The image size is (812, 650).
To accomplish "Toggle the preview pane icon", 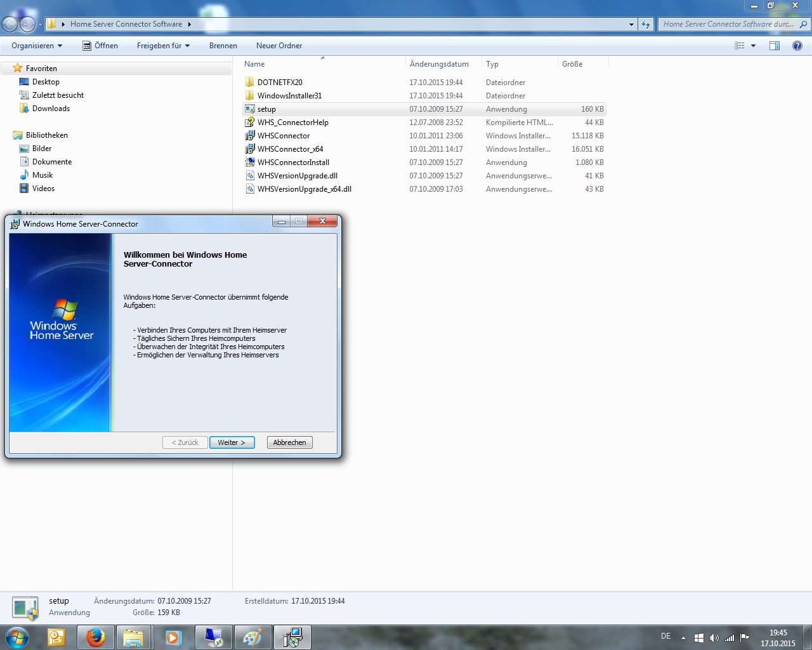I will (x=775, y=46).
